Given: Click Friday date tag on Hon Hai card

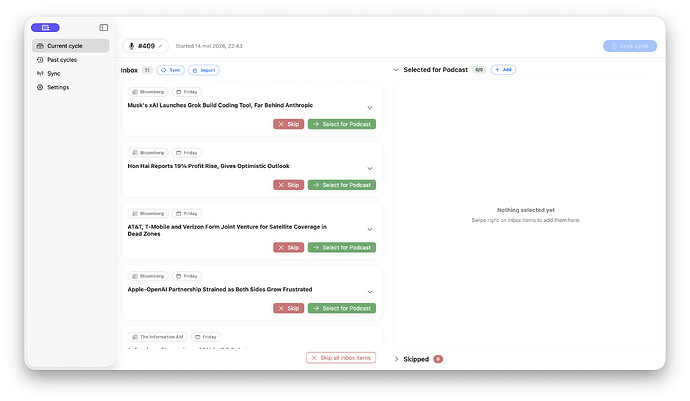Looking at the screenshot, I should (x=187, y=153).
